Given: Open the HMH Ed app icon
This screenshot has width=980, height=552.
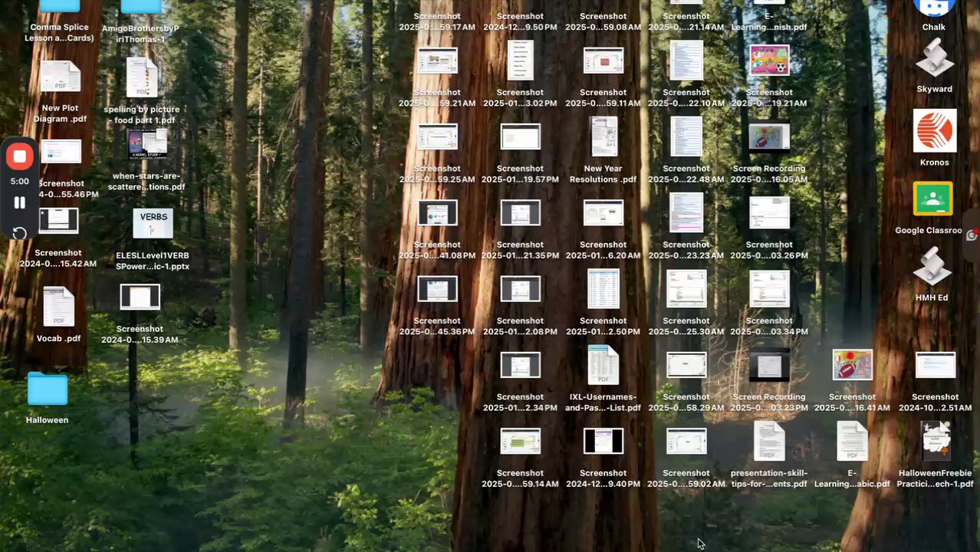Looking at the screenshot, I should click(932, 266).
